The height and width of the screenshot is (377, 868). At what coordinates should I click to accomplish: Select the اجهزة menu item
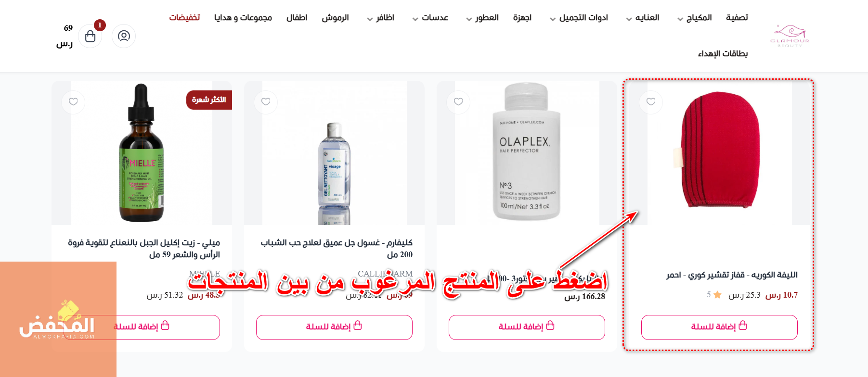[x=522, y=18]
